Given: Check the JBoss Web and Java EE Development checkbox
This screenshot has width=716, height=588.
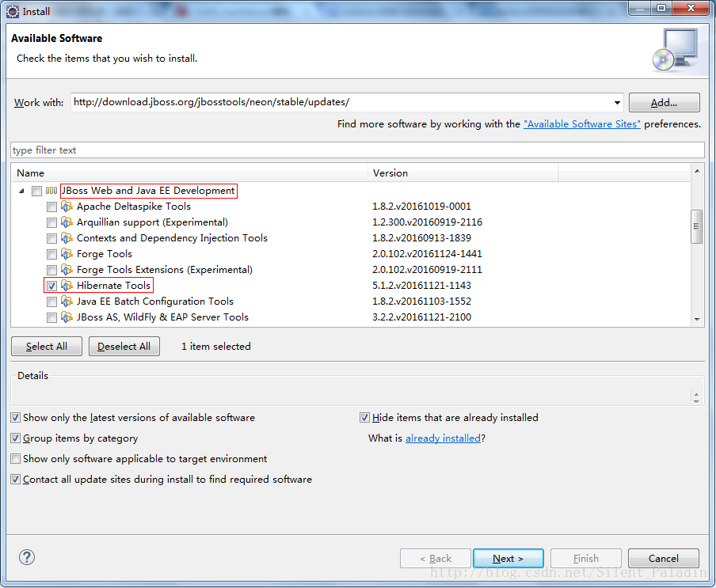Looking at the screenshot, I should (36, 192).
